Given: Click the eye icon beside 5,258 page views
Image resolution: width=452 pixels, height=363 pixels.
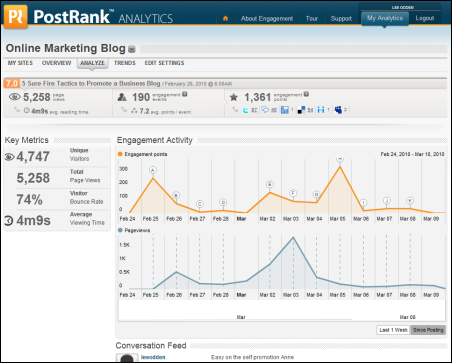Looking at the screenshot, I should tap(14, 97).
